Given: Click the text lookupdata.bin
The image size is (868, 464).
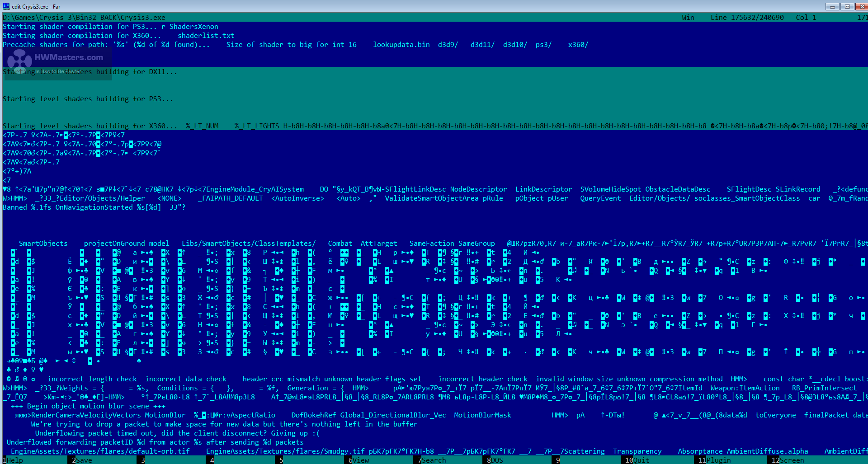Looking at the screenshot, I should (x=401, y=45).
